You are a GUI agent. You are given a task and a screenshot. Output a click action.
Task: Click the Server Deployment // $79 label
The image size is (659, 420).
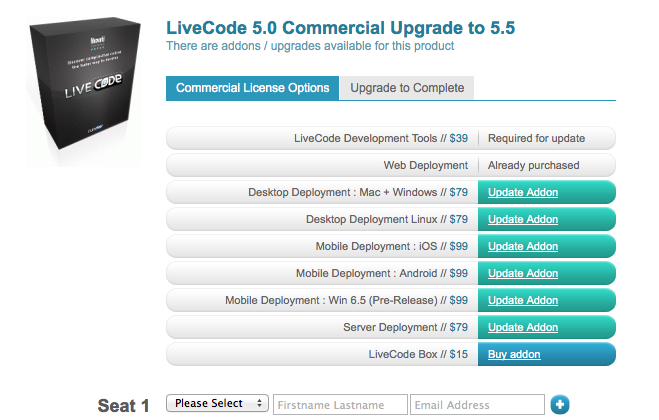click(405, 327)
